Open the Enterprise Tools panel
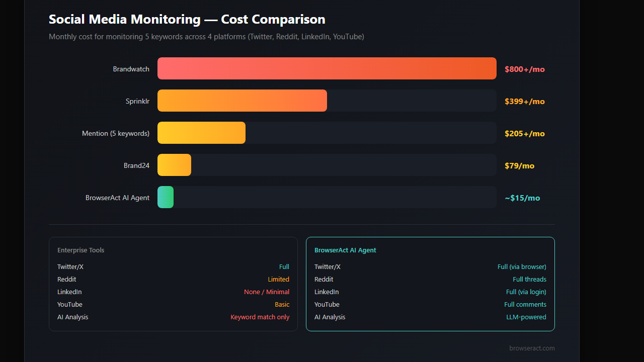The width and height of the screenshot is (644, 362). tap(173, 284)
